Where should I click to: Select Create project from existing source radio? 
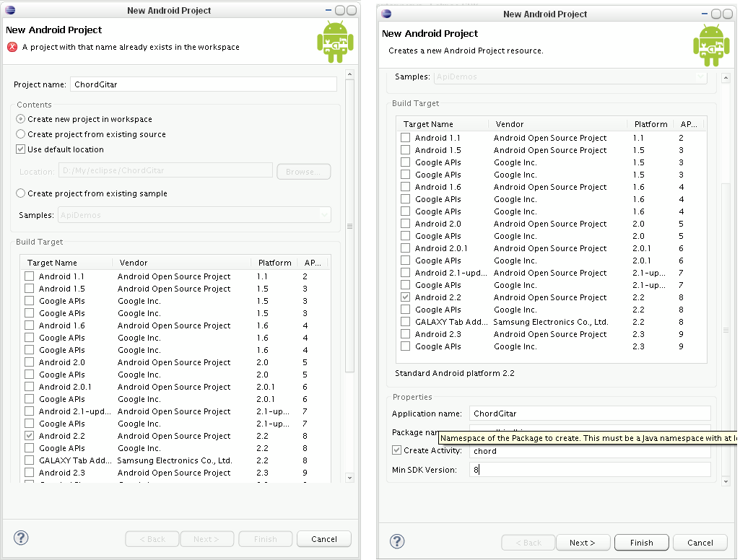[x=20, y=134]
